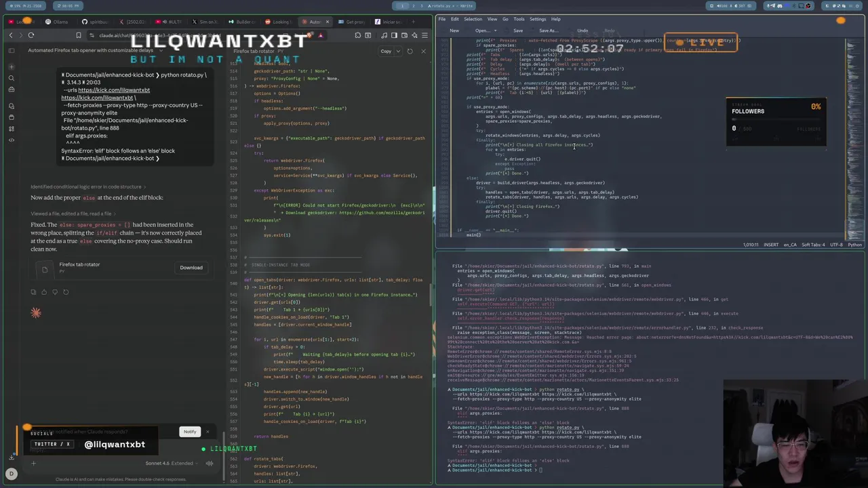The width and height of the screenshot is (868, 488).
Task: Go back in the browser
Action: 11,35
